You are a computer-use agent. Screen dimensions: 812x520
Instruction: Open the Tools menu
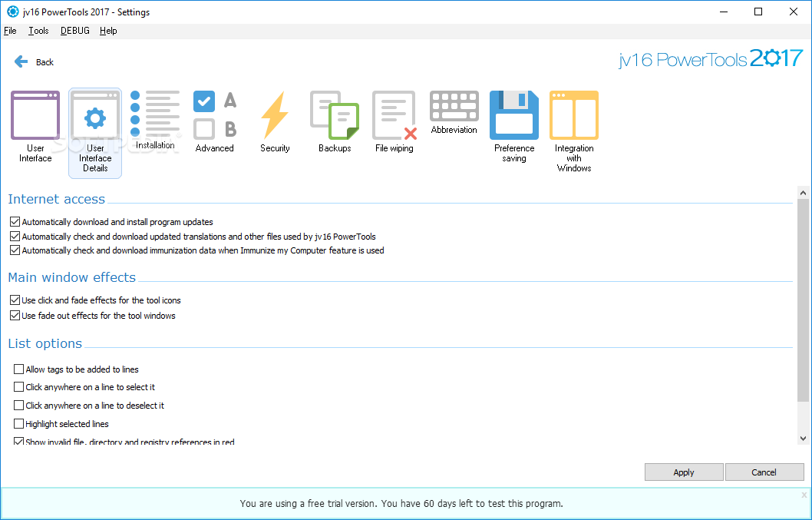[38, 31]
